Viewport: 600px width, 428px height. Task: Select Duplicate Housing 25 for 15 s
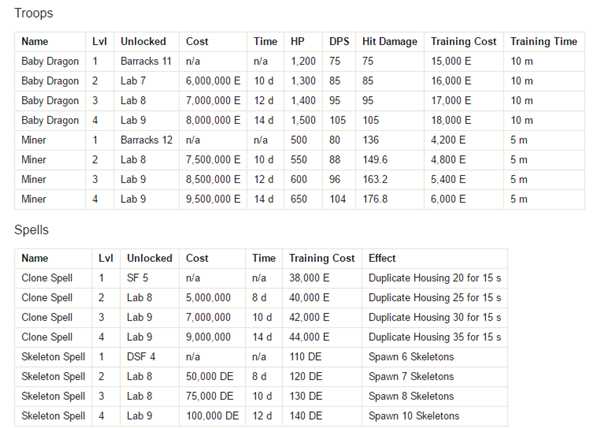coord(435,298)
